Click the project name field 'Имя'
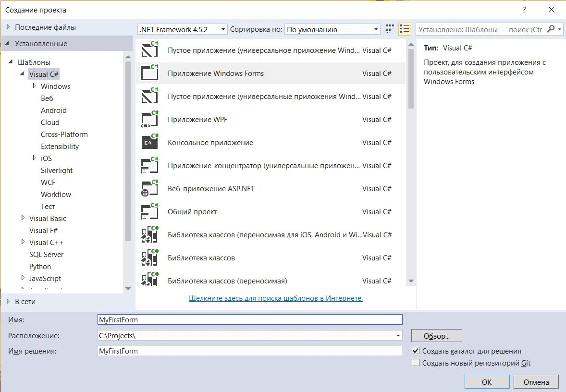Viewport: 566px width, 392px height. [x=250, y=319]
